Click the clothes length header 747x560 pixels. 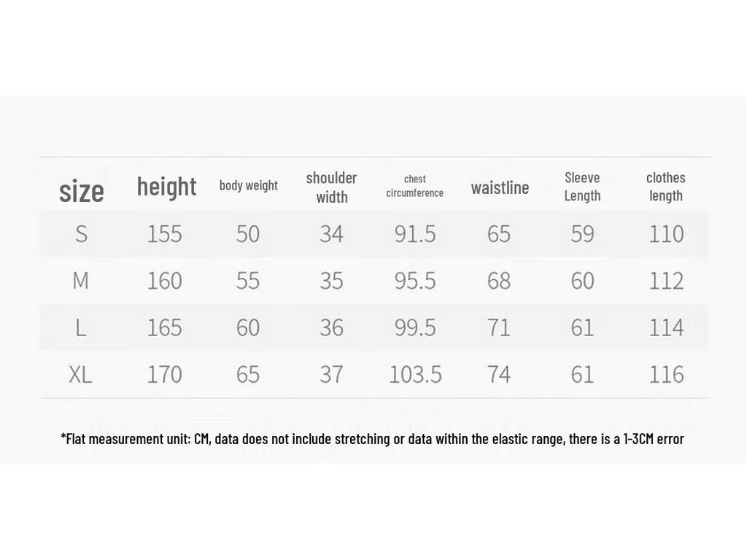pos(665,187)
